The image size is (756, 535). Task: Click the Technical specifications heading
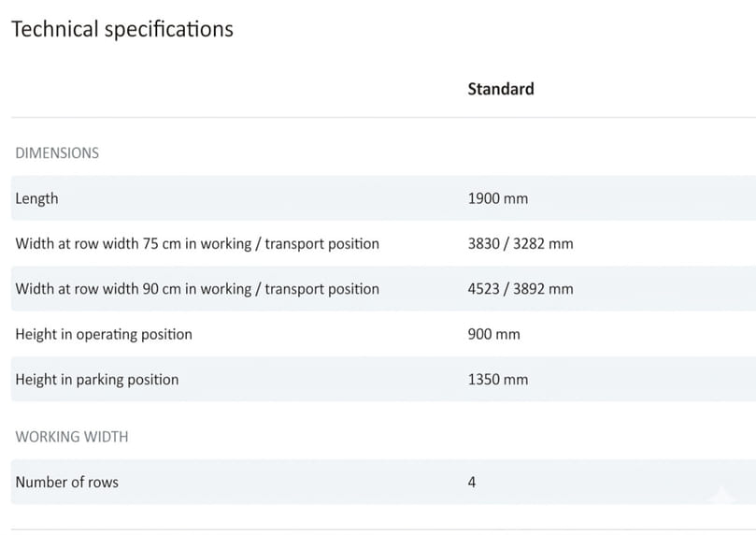[x=121, y=29]
